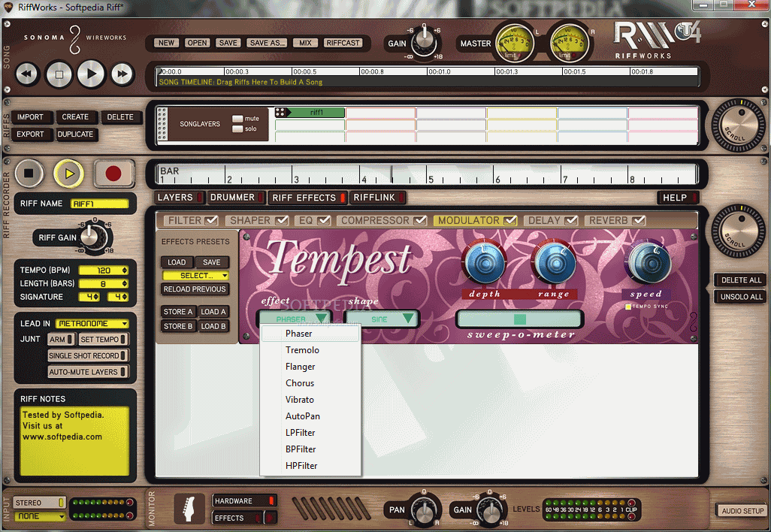Open the shape dropdown showing SINE

pyautogui.click(x=382, y=319)
